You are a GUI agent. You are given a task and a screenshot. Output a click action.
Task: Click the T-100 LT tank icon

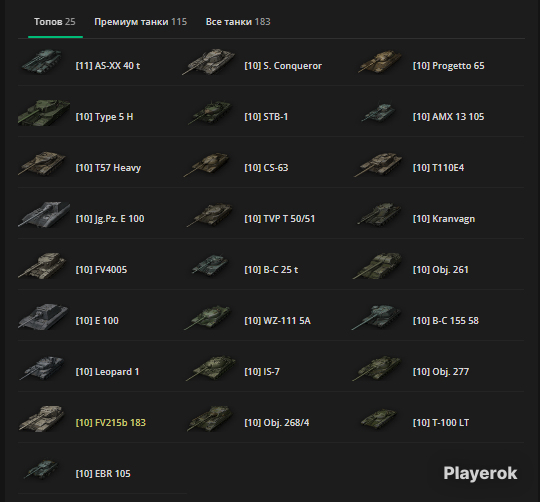[x=379, y=418]
